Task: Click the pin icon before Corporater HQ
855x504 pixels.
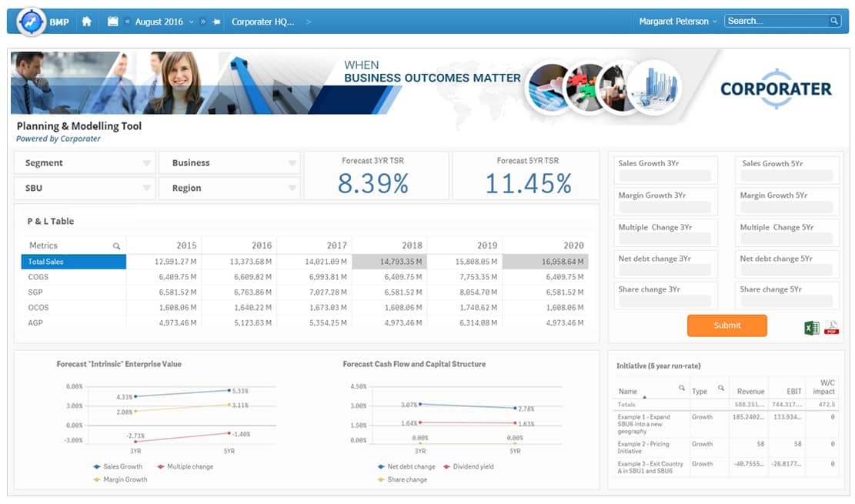Action: 216,22
